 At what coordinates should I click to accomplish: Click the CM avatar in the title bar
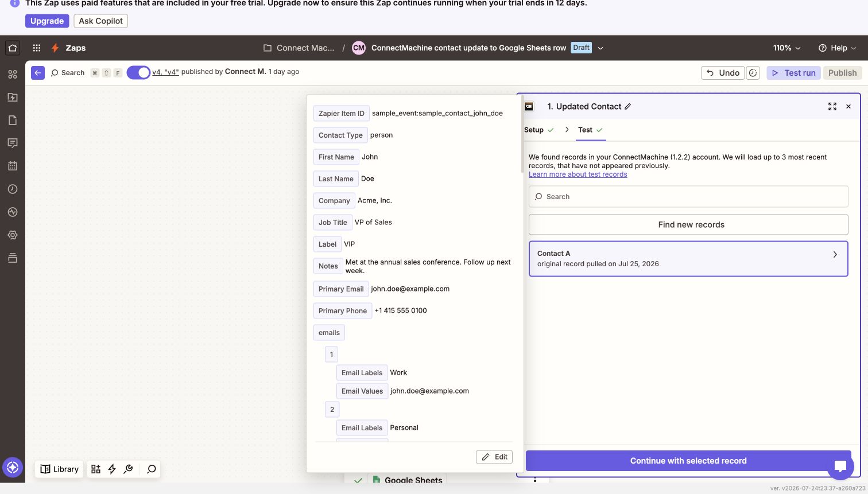click(359, 48)
